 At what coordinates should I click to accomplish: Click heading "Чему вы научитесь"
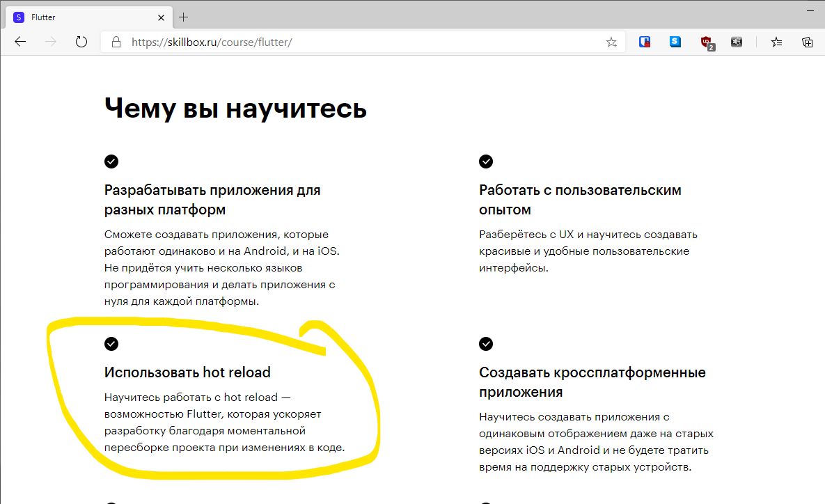(x=235, y=109)
